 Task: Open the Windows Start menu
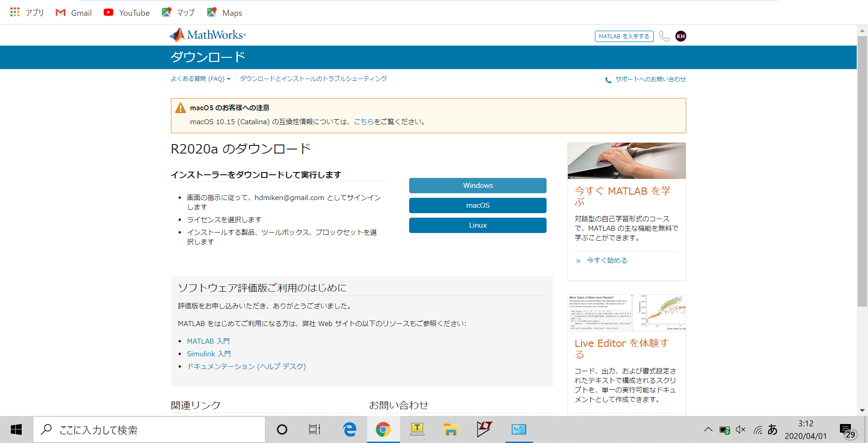(x=16, y=429)
